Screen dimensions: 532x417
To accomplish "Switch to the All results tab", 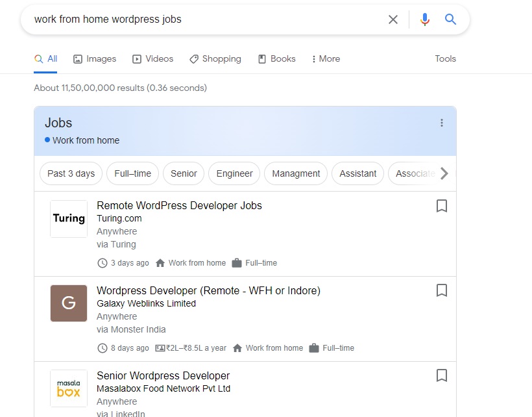I will 45,58.
